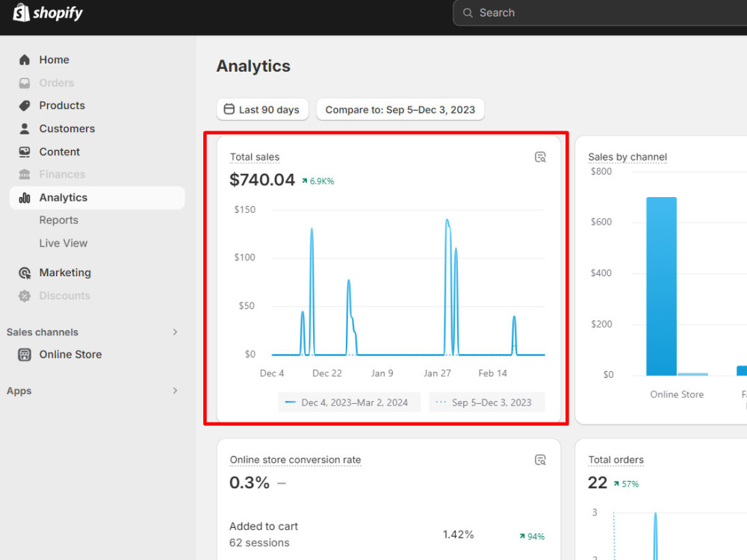Open the Compare to date range dropdown

pyautogui.click(x=400, y=110)
